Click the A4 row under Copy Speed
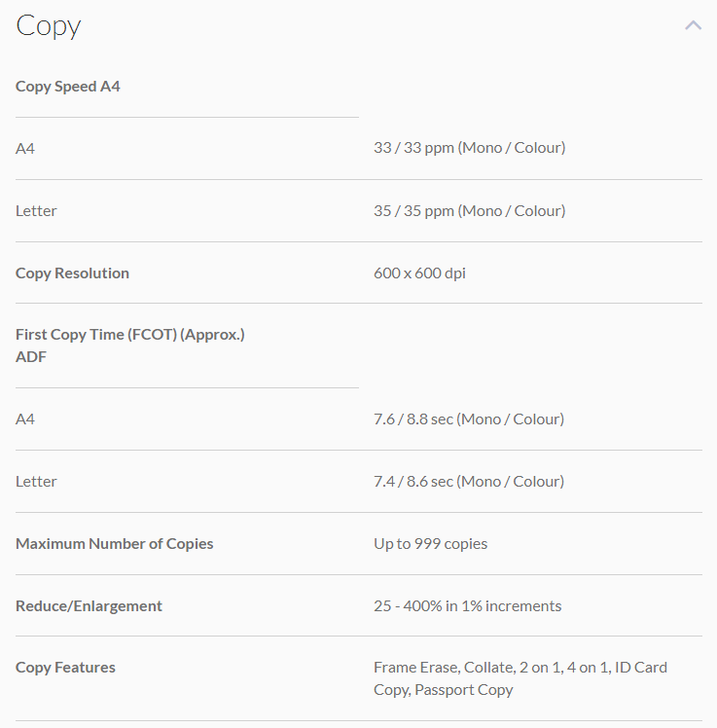The height and width of the screenshot is (728, 717). [x=25, y=148]
